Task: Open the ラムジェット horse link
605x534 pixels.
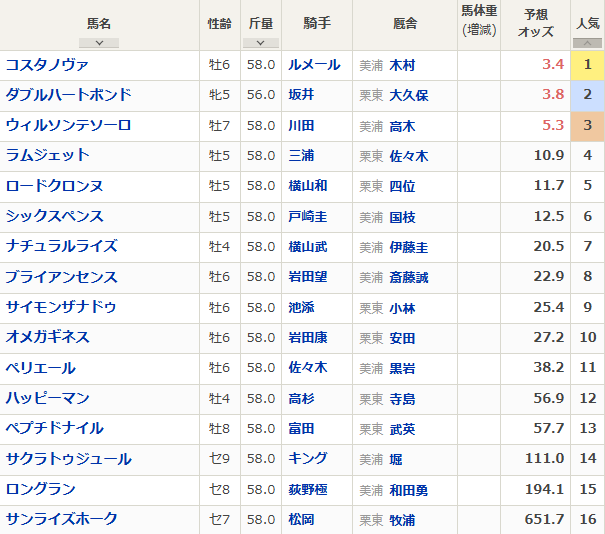Action: pyautogui.click(x=47, y=155)
